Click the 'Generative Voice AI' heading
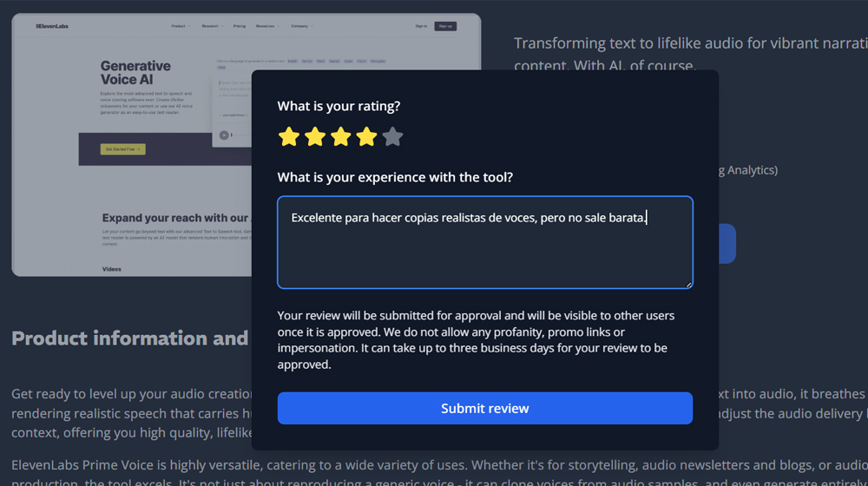 coord(135,73)
